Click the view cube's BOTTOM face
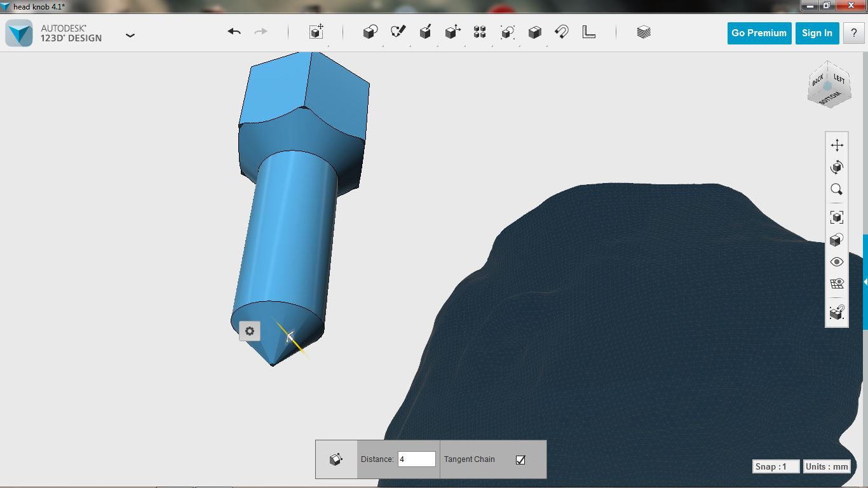Viewport: 868px width, 488px height. pos(829,98)
